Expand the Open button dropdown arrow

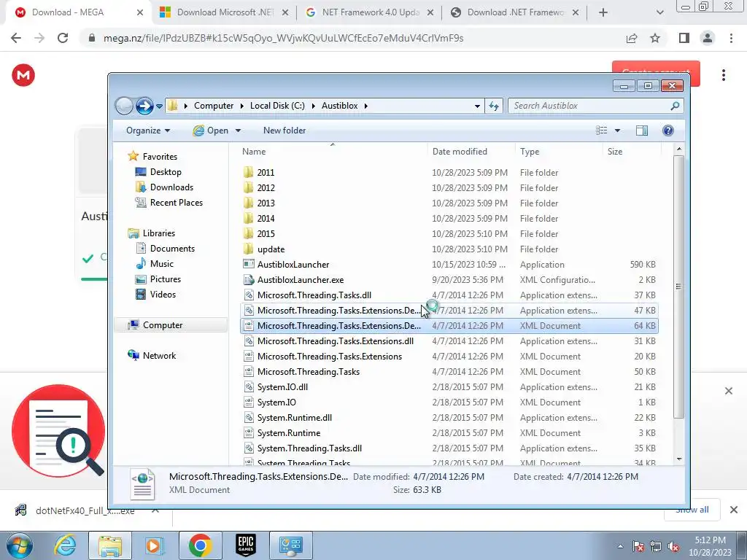click(x=239, y=131)
